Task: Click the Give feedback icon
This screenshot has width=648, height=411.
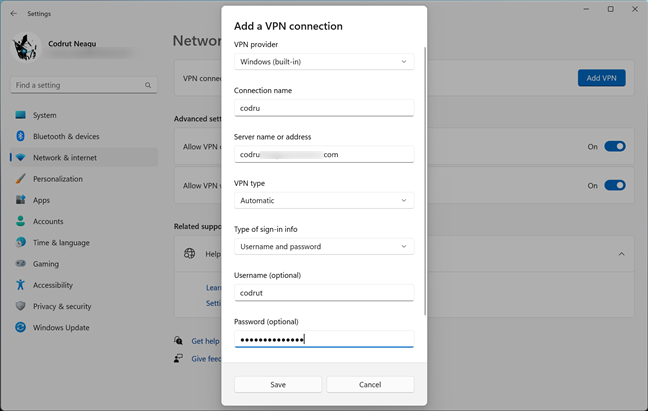Action: pyautogui.click(x=178, y=358)
